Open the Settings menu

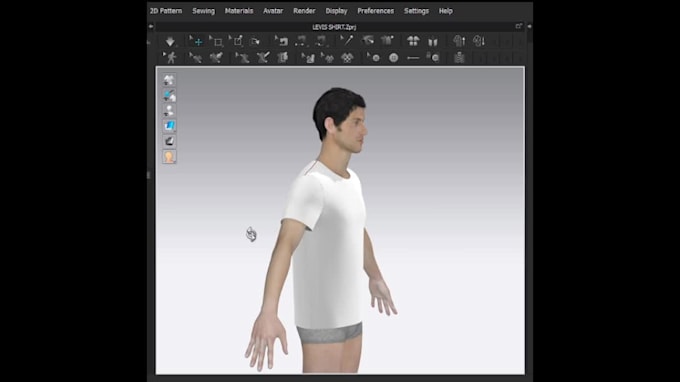(416, 11)
